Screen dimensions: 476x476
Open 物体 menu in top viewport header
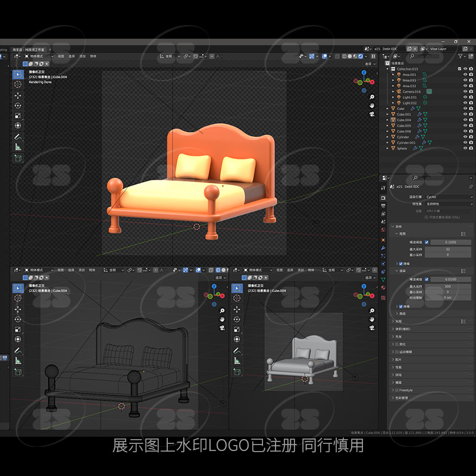point(93,56)
